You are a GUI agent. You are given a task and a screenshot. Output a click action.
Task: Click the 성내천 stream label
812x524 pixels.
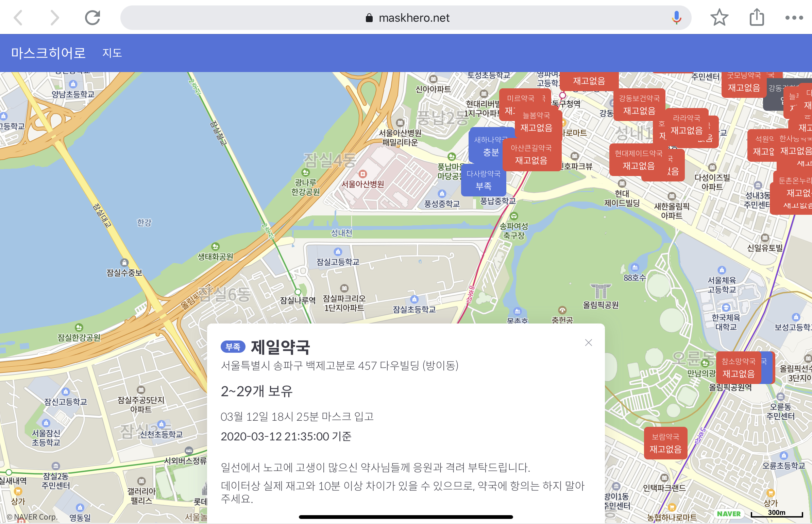[341, 233]
